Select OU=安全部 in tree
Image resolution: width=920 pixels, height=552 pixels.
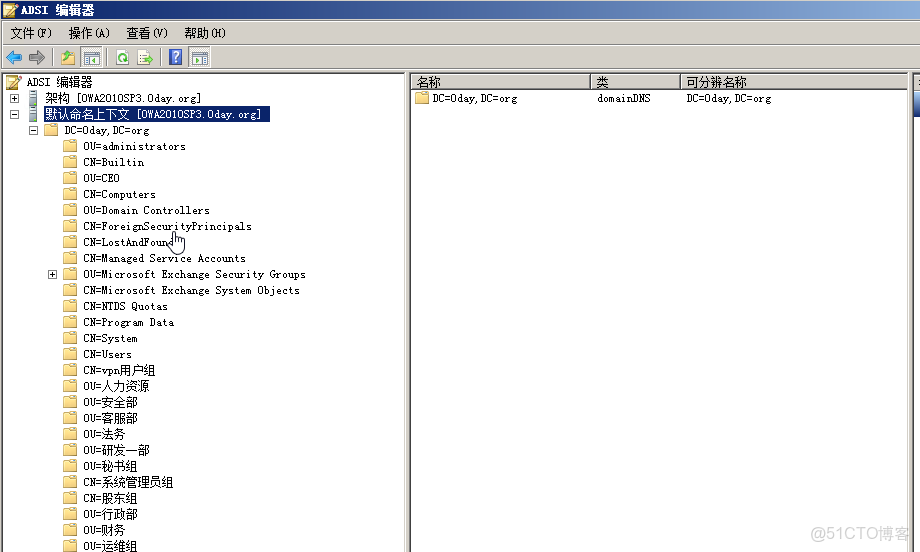(x=110, y=402)
